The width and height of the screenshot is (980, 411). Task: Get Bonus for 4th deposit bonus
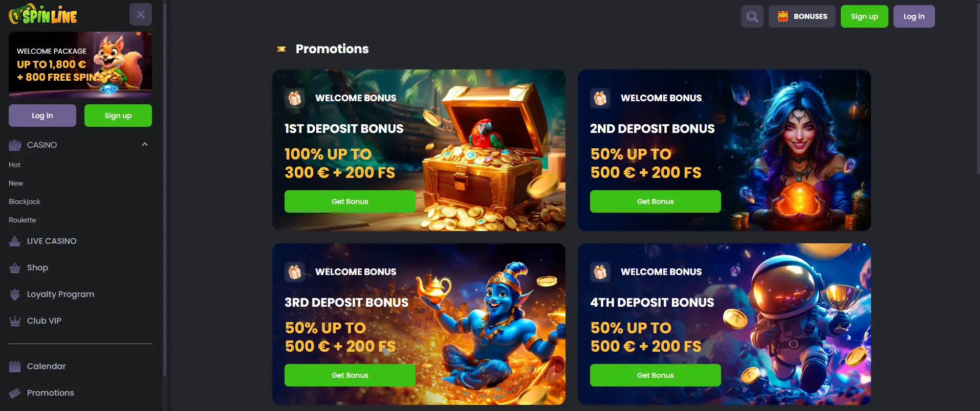[656, 375]
